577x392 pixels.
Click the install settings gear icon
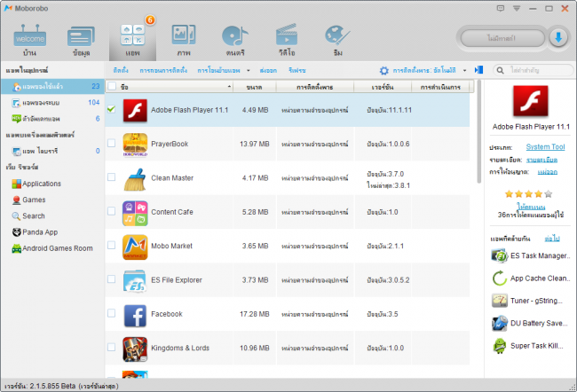[x=383, y=70]
